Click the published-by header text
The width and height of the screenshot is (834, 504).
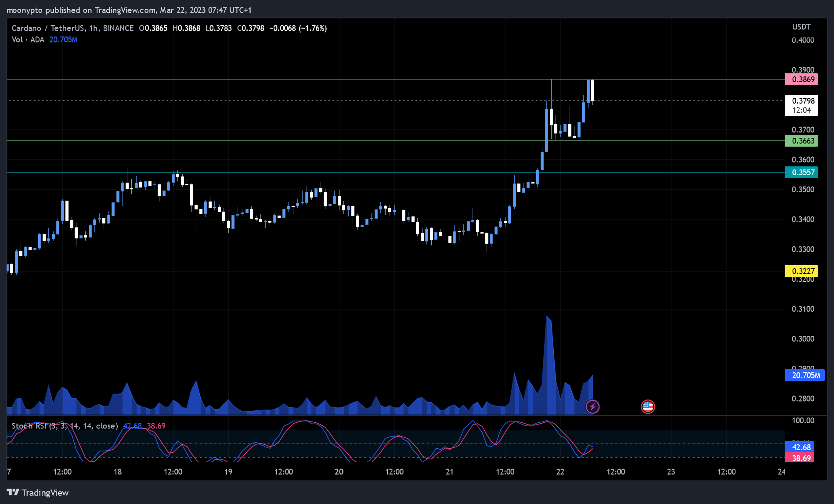[129, 10]
